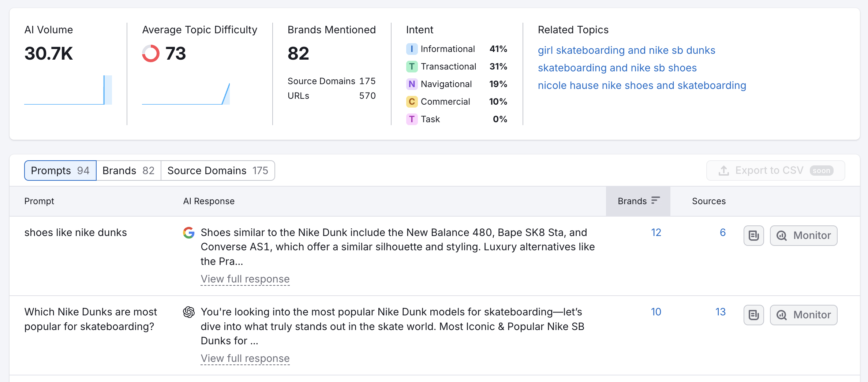The width and height of the screenshot is (868, 382).
Task: Click the Transactional intent badge
Action: pyautogui.click(x=412, y=66)
